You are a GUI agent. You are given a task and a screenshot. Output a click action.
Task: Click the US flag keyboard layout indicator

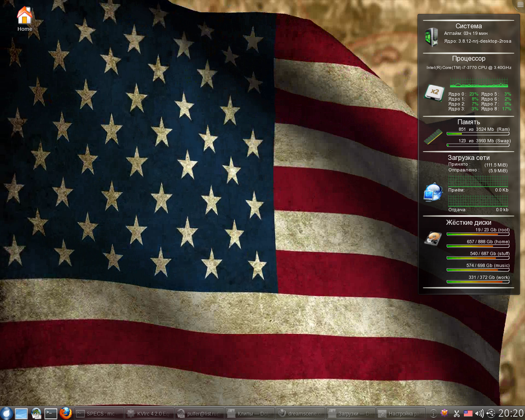click(x=468, y=413)
